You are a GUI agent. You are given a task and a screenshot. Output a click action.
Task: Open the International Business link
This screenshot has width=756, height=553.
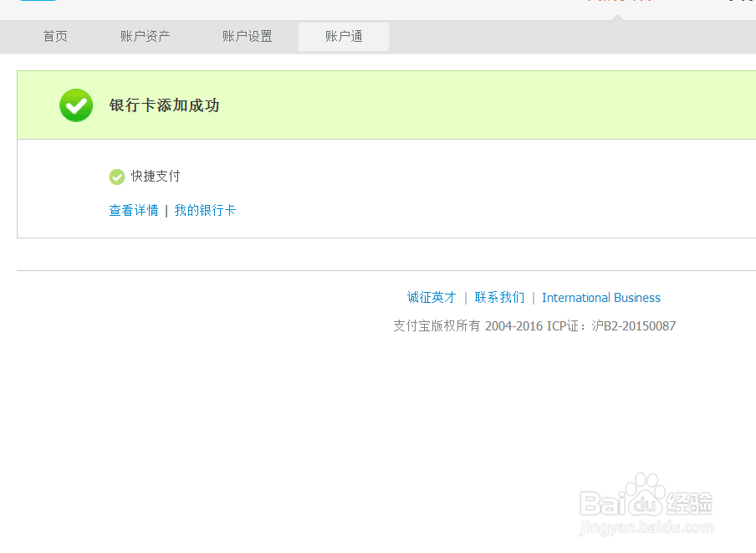601,297
